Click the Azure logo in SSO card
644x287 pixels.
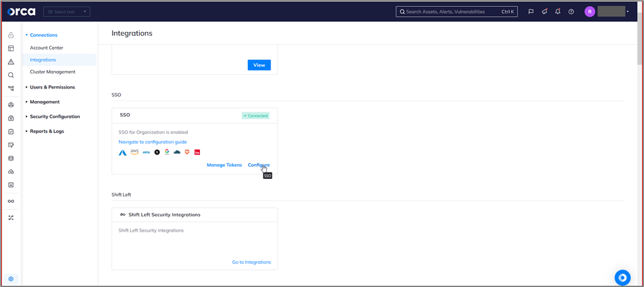[123, 153]
